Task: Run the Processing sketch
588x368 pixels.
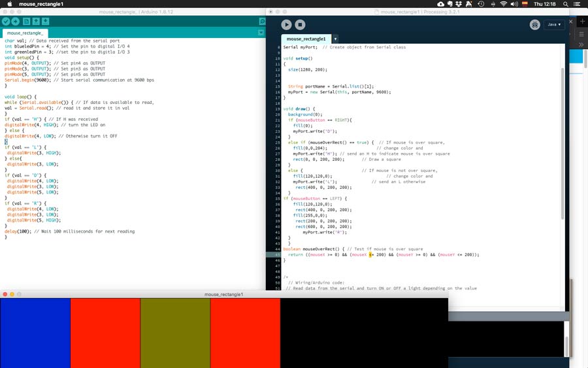Action: point(286,25)
